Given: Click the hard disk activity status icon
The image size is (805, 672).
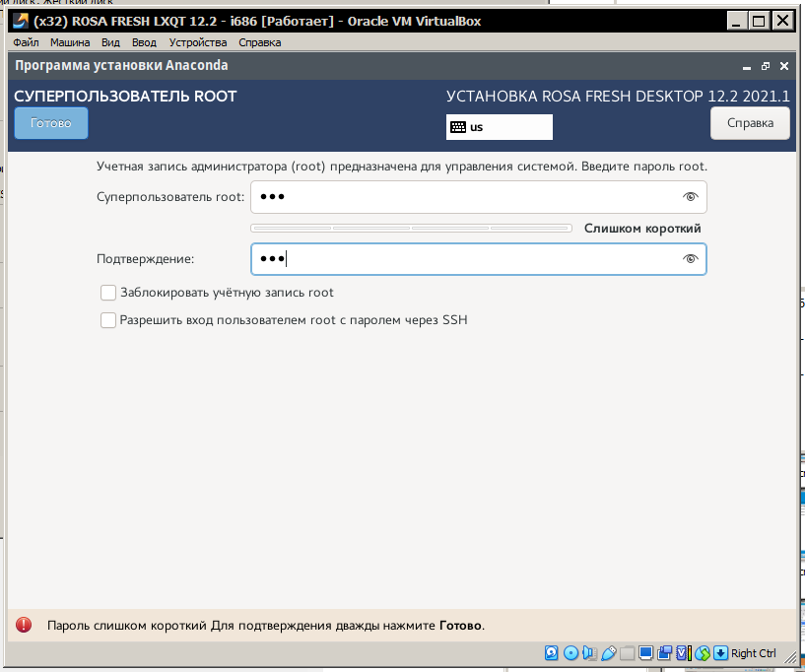Looking at the screenshot, I should (x=551, y=653).
